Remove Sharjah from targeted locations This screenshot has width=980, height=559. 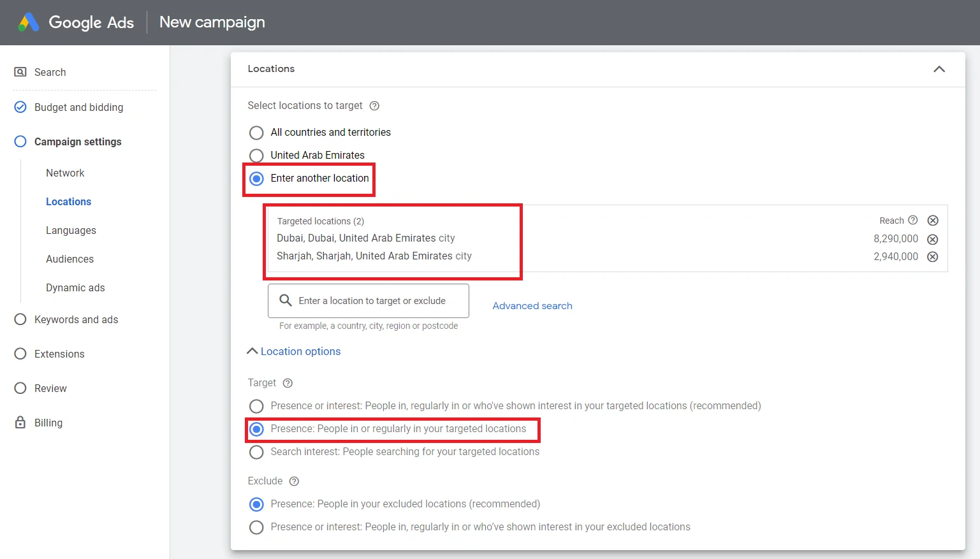933,257
